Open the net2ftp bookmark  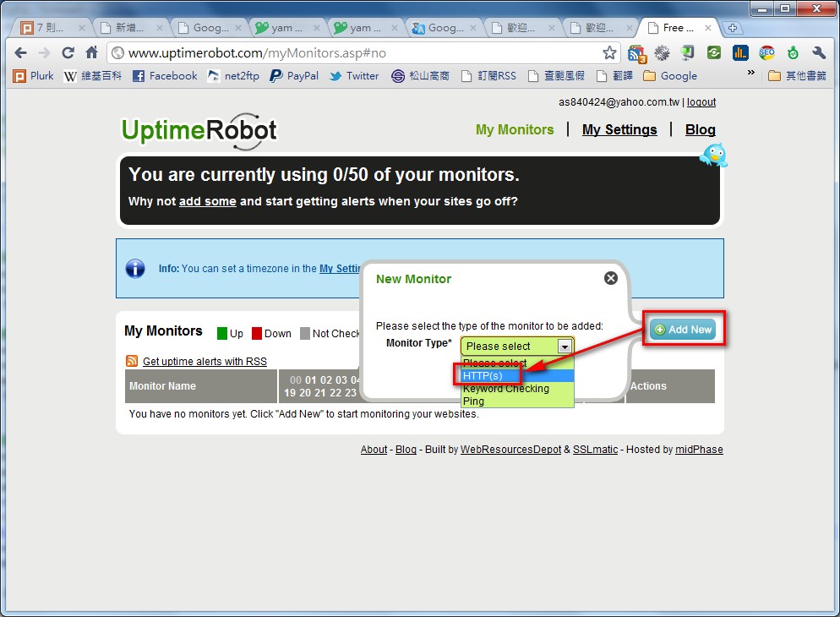click(x=233, y=75)
